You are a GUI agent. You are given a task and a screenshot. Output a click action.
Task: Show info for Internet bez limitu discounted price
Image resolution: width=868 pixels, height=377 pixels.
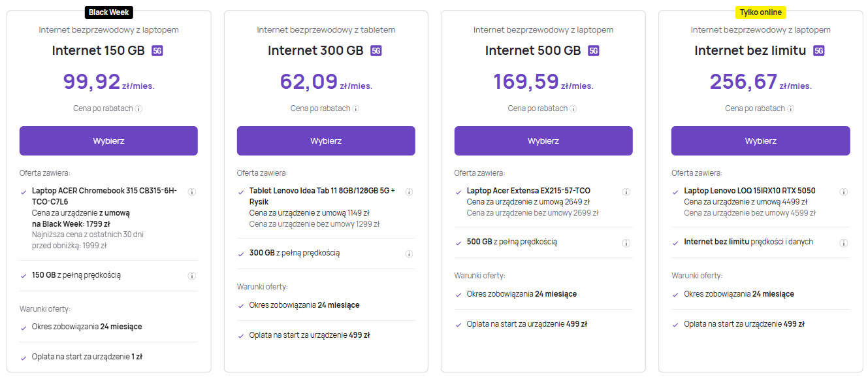tap(791, 108)
